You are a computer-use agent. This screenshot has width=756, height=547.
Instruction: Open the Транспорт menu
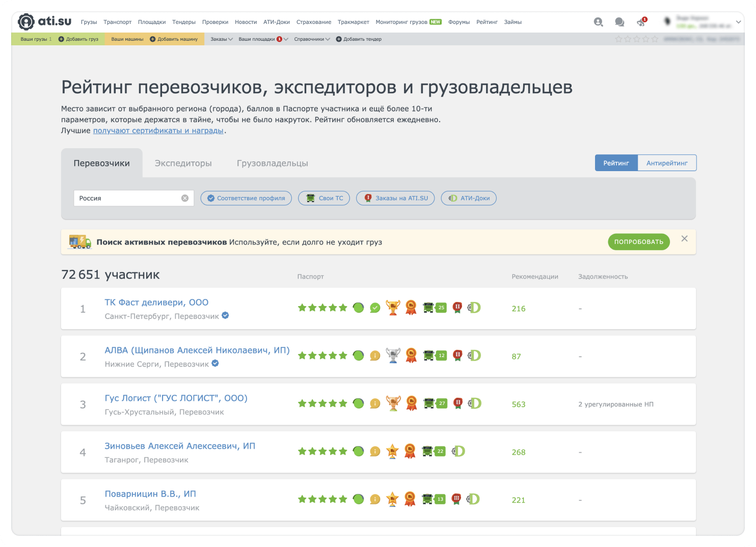(117, 22)
